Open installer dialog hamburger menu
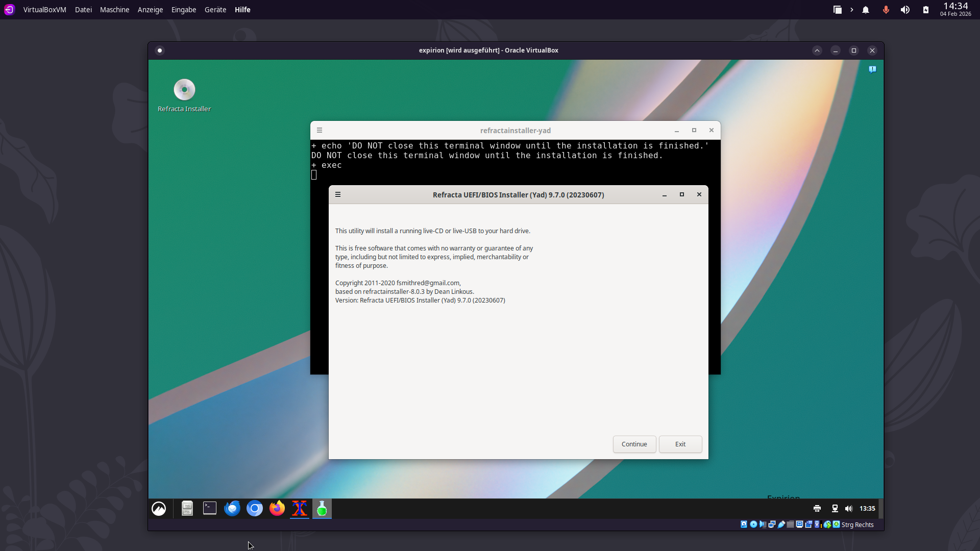980x551 pixels. click(338, 194)
